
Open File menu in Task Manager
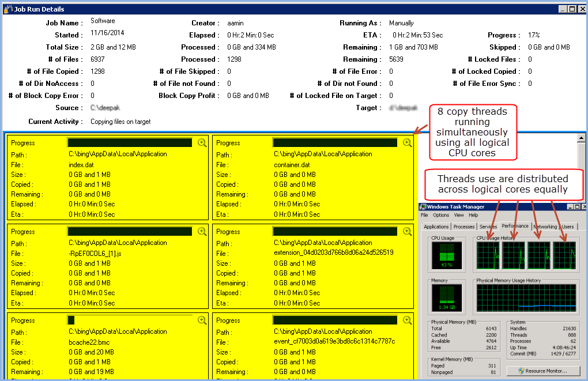pyautogui.click(x=424, y=215)
